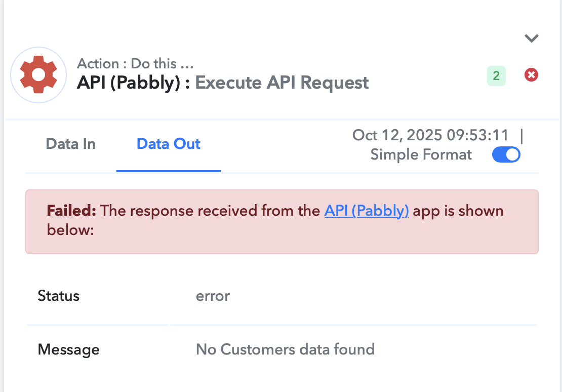Collapse the action step with the chevron
The height and width of the screenshot is (392, 562).
point(531,38)
